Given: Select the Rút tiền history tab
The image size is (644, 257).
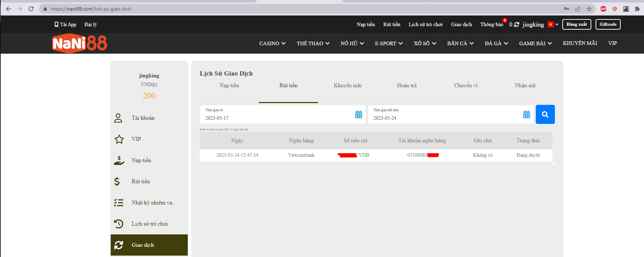Looking at the screenshot, I should tap(288, 85).
